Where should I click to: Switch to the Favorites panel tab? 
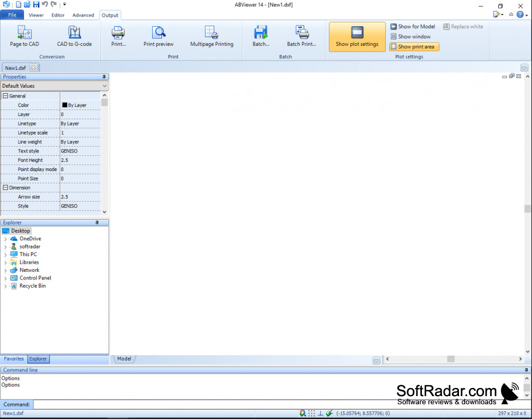coord(14,359)
